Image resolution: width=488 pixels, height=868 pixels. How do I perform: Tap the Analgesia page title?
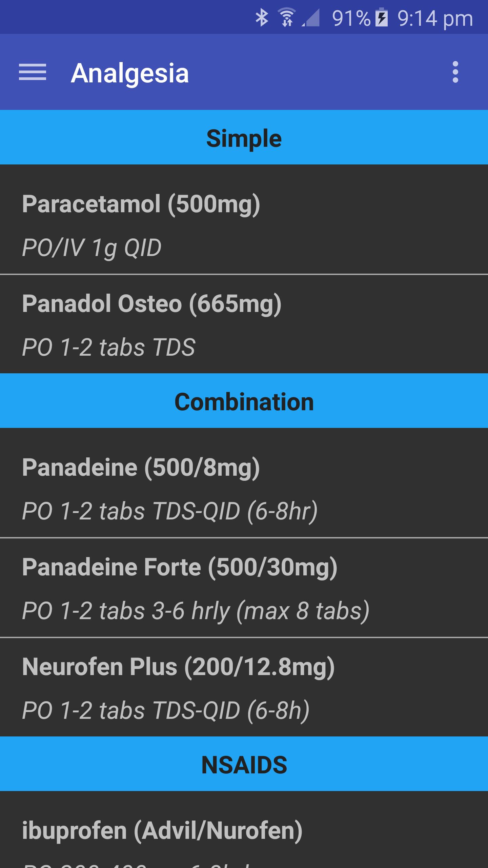pyautogui.click(x=129, y=73)
